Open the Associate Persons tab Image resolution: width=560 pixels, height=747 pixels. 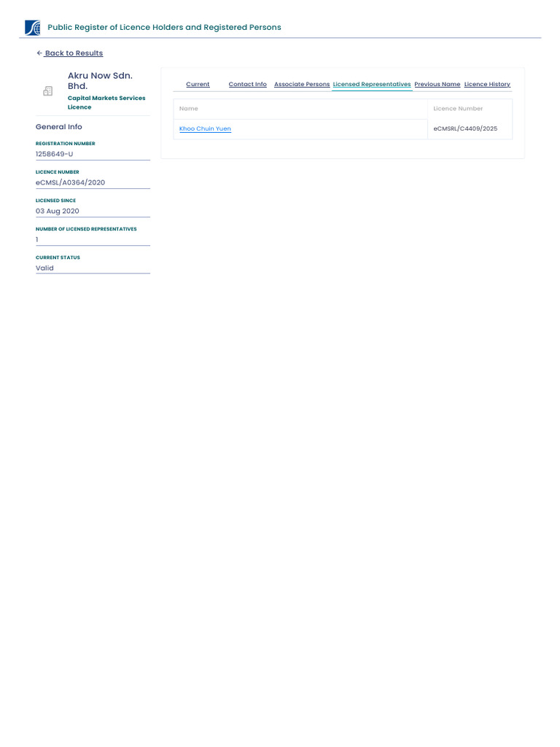[302, 85]
